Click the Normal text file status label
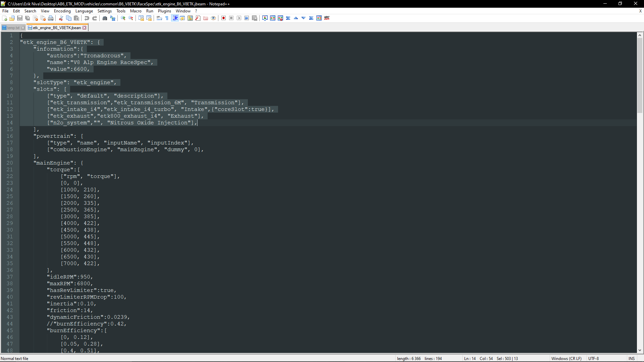Image resolution: width=644 pixels, height=362 pixels. (x=15, y=359)
